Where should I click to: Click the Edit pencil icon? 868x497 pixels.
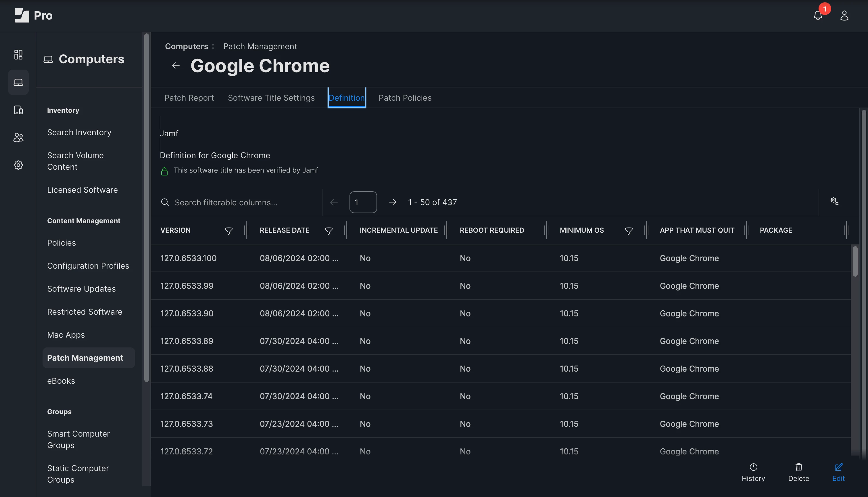[838, 467]
